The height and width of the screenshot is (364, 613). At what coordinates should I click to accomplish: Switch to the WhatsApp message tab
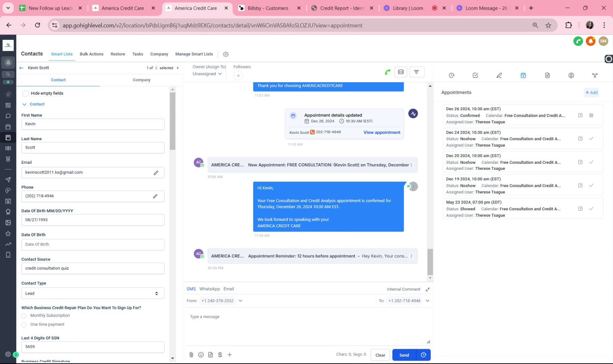tap(209, 289)
